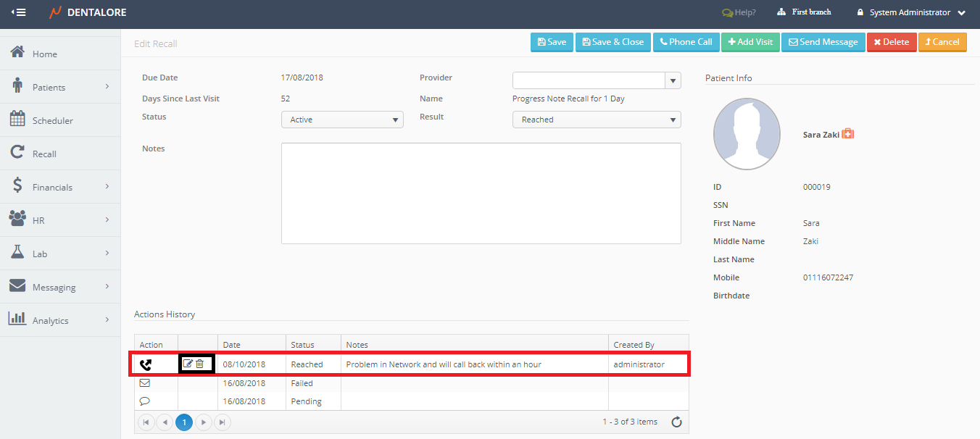Open the Status dropdown showing Active

click(342, 120)
